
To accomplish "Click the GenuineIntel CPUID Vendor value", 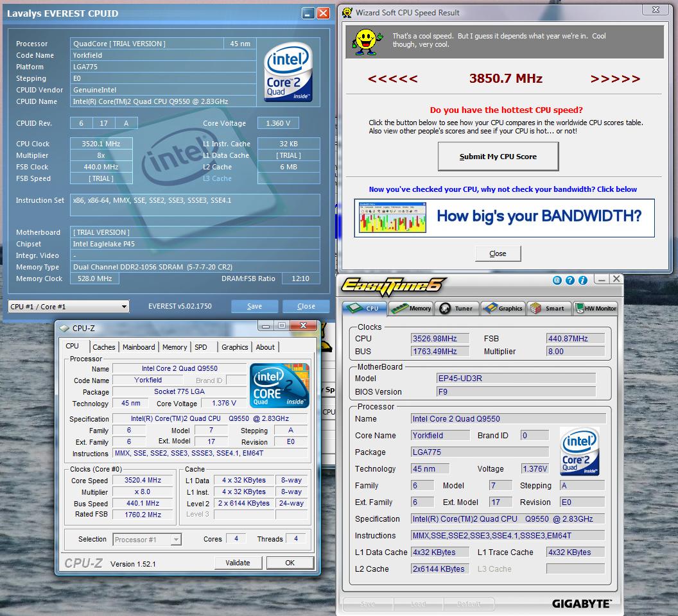I will pyautogui.click(x=163, y=90).
